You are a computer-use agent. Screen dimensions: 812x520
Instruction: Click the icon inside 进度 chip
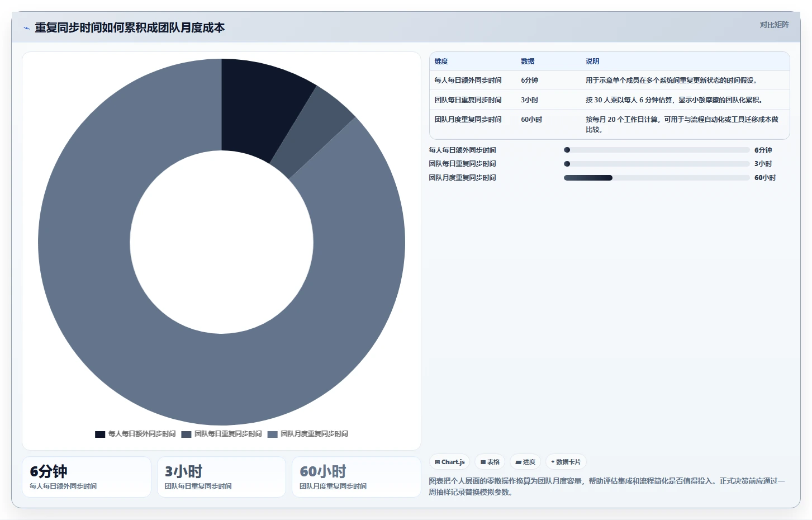click(x=518, y=462)
